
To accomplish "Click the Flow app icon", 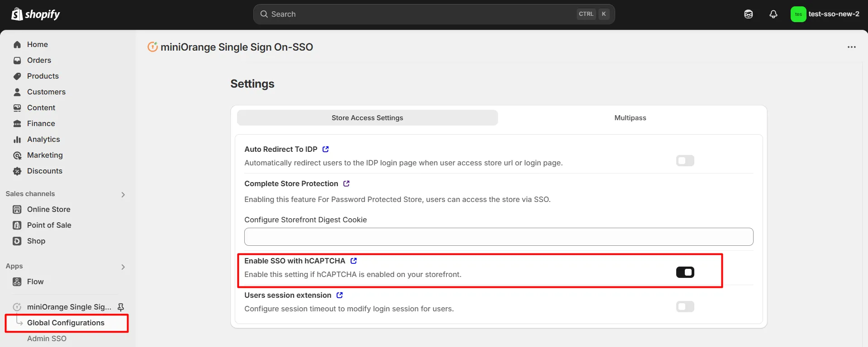I will [17, 281].
